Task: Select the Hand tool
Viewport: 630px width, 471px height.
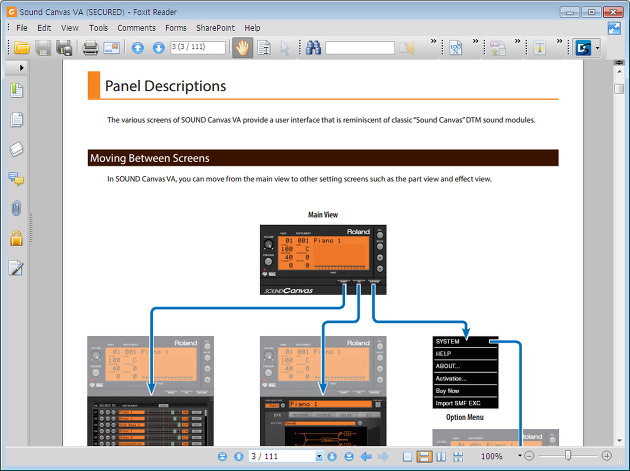Action: pyautogui.click(x=243, y=48)
